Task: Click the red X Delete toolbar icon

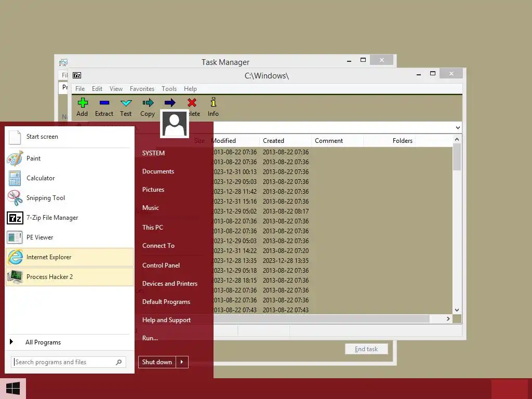Action: click(192, 102)
